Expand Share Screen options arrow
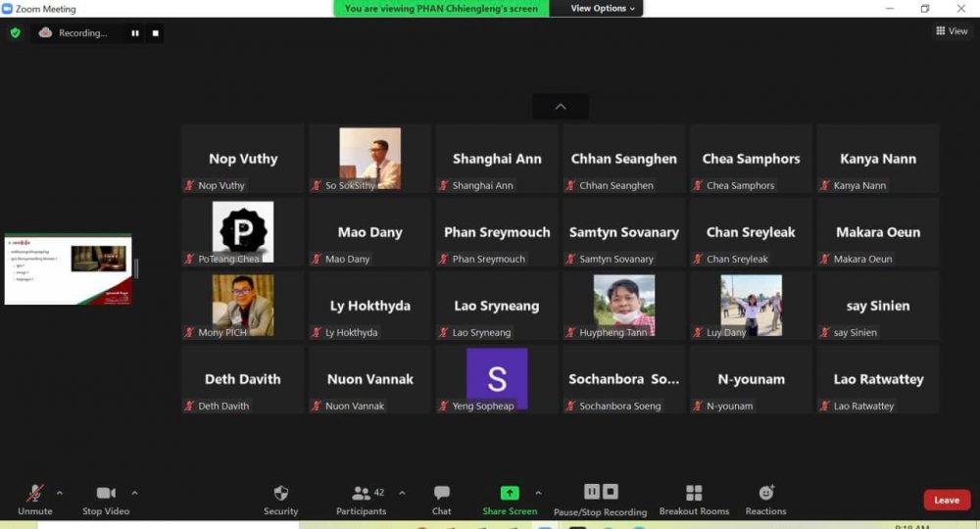The height and width of the screenshot is (529, 980). coord(538,493)
